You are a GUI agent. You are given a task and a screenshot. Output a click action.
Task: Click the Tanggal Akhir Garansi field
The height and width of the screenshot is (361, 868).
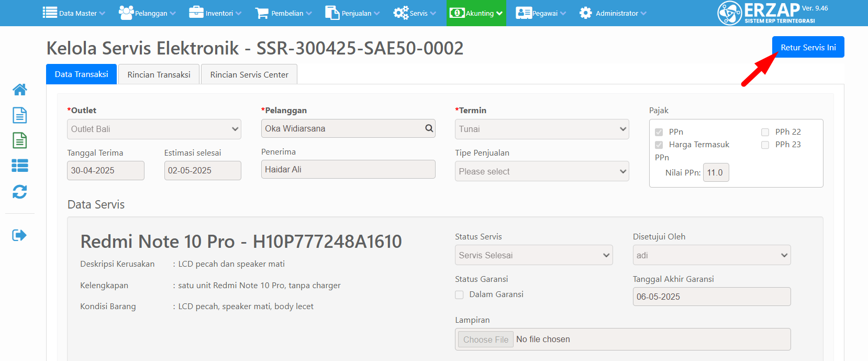coord(711,297)
